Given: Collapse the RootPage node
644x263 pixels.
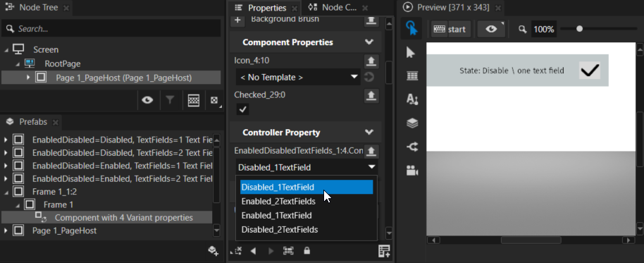Looking at the screenshot, I should 18,64.
